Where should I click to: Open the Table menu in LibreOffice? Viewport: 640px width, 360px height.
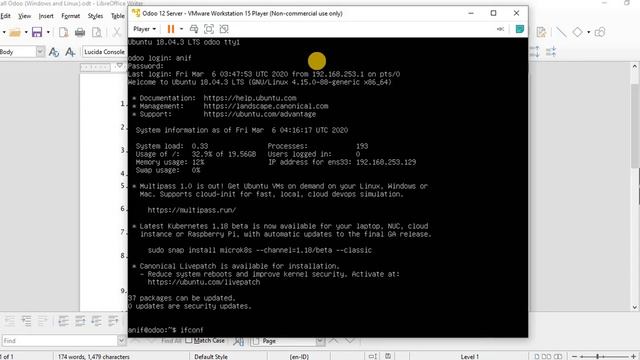[x=118, y=16]
